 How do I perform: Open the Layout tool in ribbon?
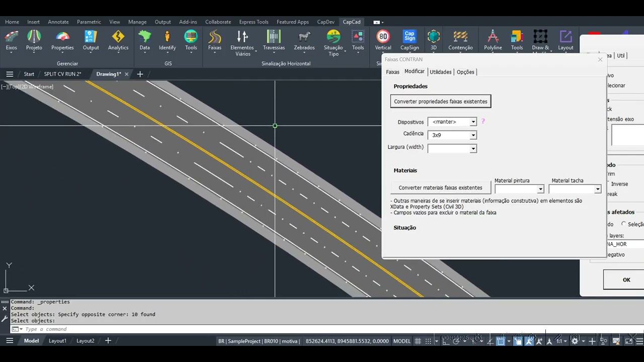(566, 40)
